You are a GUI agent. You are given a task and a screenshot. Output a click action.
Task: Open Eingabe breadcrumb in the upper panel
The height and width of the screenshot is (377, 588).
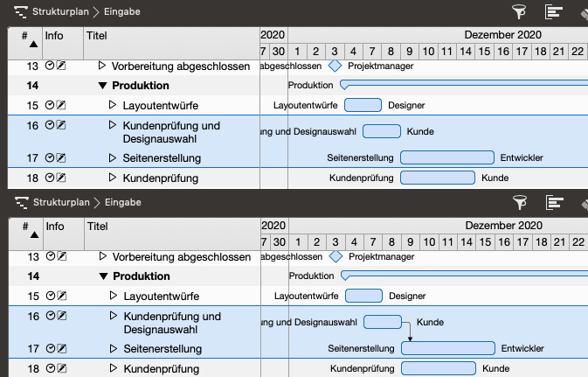tap(122, 12)
